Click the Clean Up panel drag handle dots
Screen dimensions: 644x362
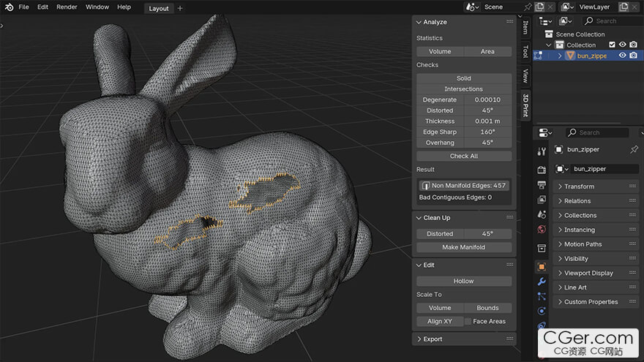[509, 217]
